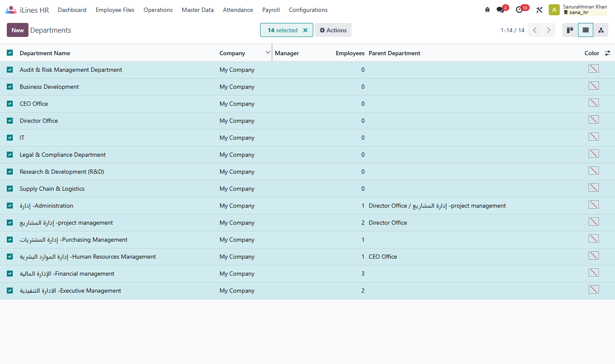Open Research & Development (R&D) record
Viewport: 615px width, 364px height.
coord(62,172)
